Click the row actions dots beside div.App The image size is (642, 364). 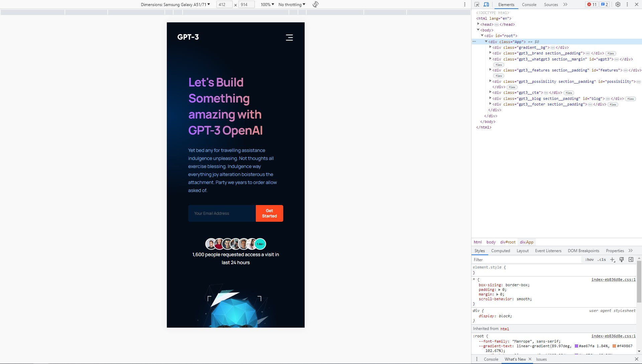(474, 41)
